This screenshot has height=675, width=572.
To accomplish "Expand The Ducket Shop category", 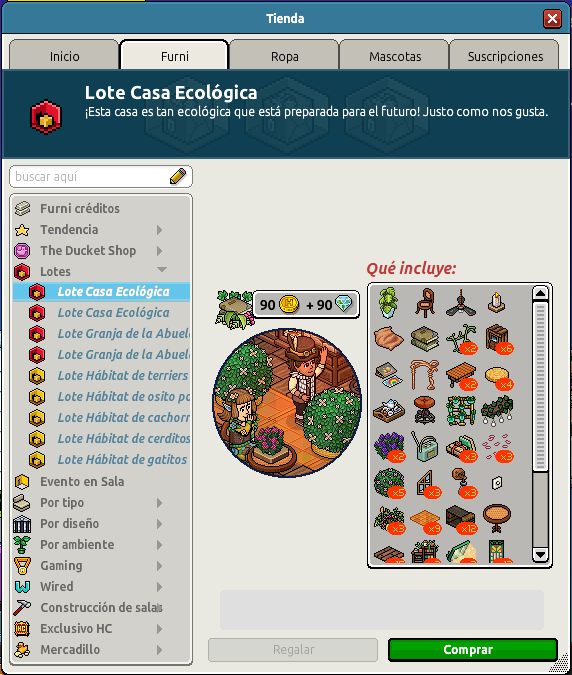I will point(160,251).
